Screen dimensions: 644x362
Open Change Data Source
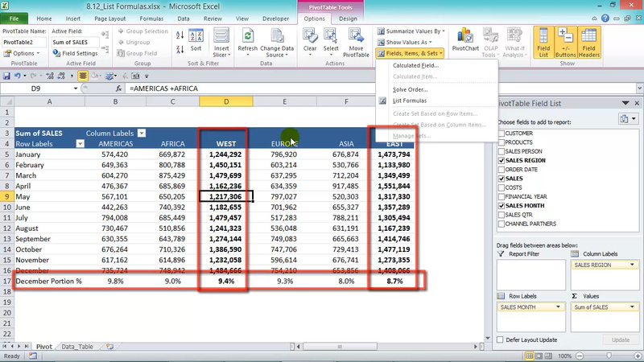(277, 43)
